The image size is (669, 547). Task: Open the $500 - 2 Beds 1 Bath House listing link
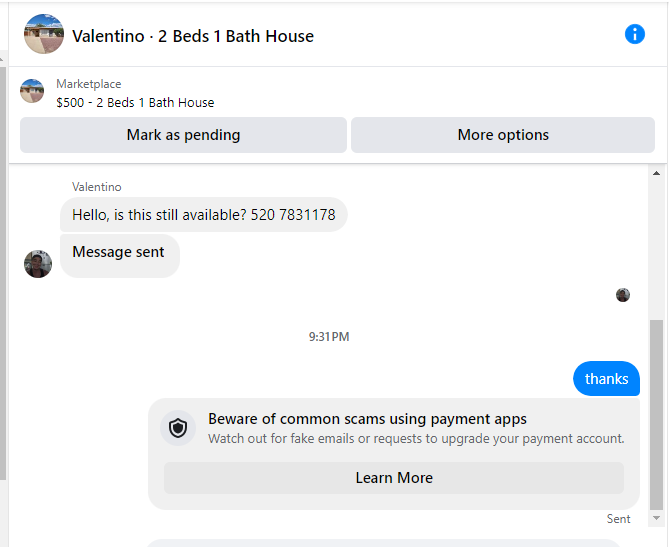135,103
